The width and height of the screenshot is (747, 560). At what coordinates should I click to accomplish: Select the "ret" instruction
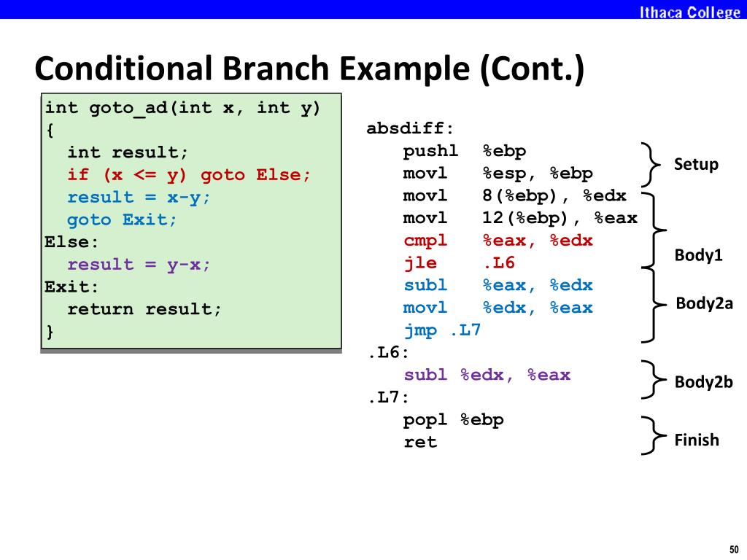click(420, 443)
